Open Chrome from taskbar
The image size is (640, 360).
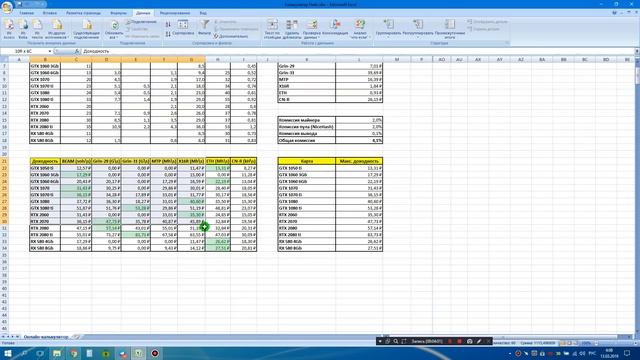[x=73, y=353]
